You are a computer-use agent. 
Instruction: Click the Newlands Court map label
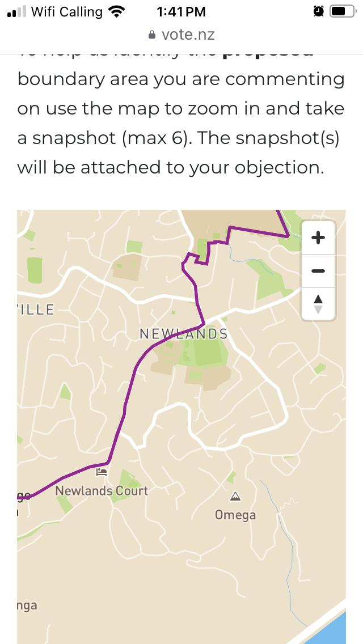[102, 491]
